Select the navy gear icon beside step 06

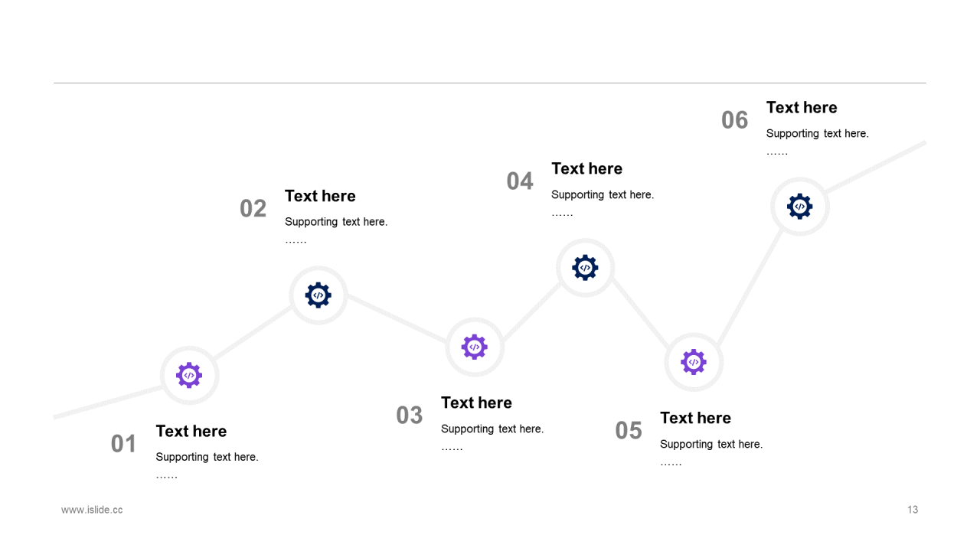[800, 207]
